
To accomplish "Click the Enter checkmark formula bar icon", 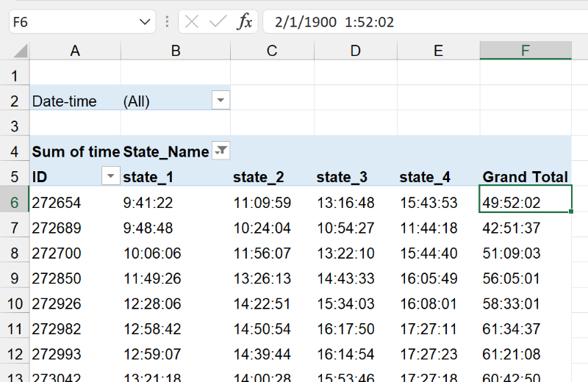I will tap(218, 22).
